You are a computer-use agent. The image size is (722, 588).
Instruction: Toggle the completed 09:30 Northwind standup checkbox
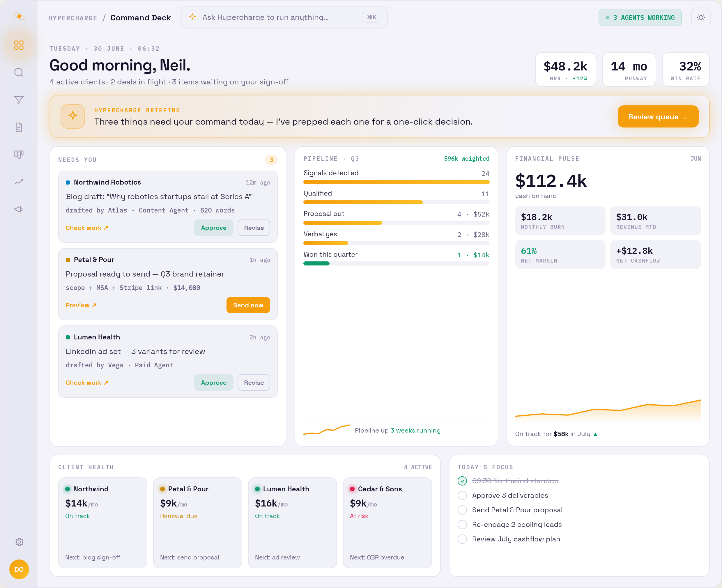coord(462,481)
